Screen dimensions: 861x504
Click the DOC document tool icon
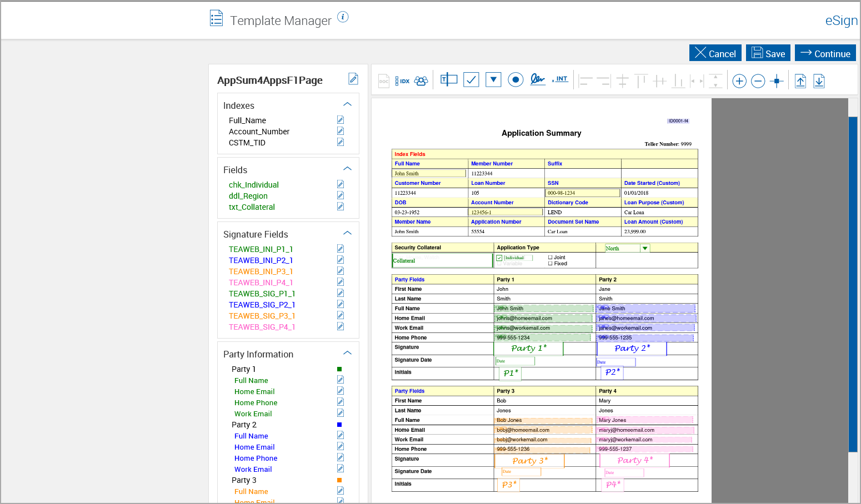pos(384,81)
